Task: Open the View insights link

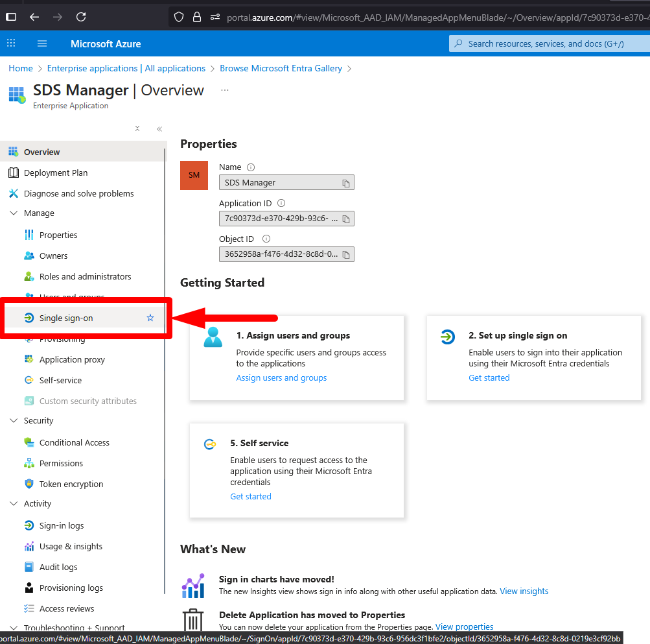Action: click(x=524, y=591)
